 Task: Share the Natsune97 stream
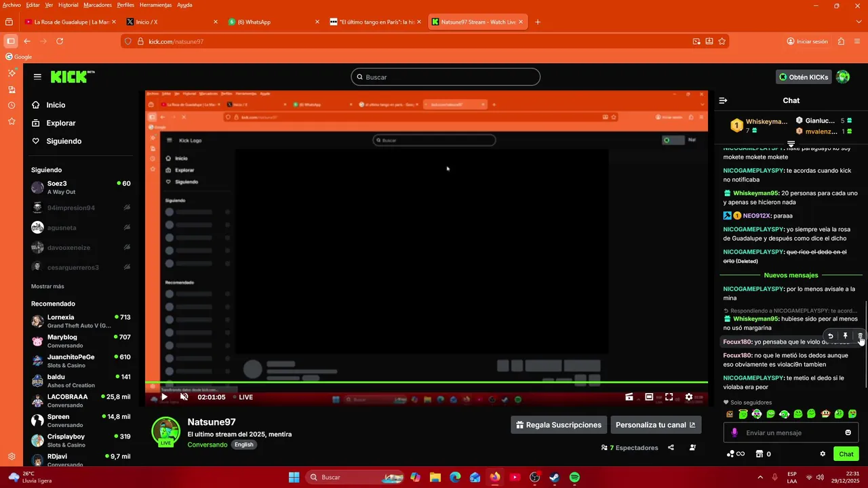point(671,447)
